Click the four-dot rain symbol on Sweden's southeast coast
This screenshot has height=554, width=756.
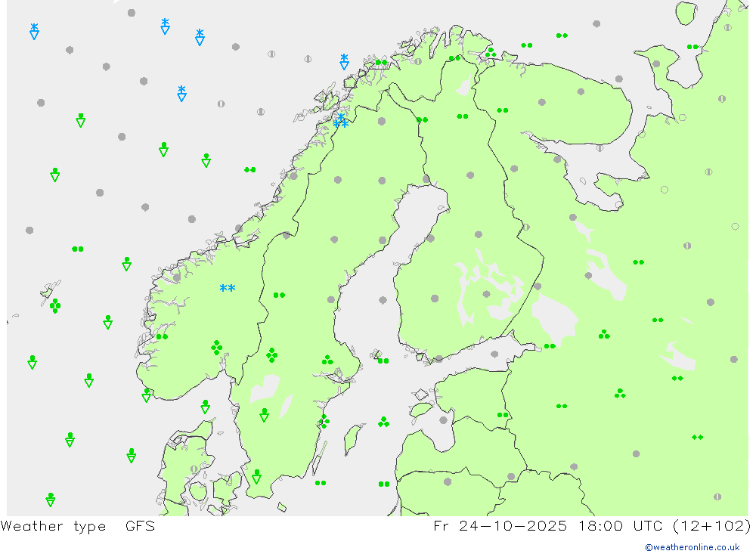[324, 422]
